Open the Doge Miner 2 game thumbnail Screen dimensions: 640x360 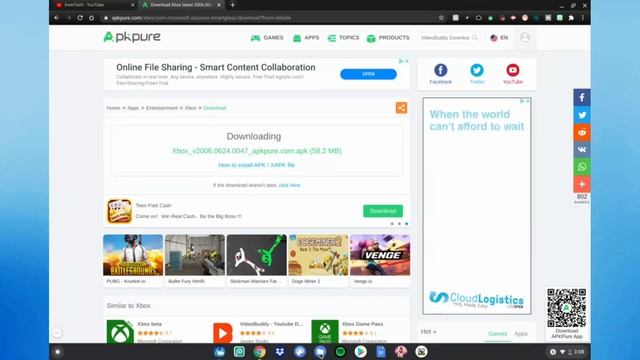(318, 255)
